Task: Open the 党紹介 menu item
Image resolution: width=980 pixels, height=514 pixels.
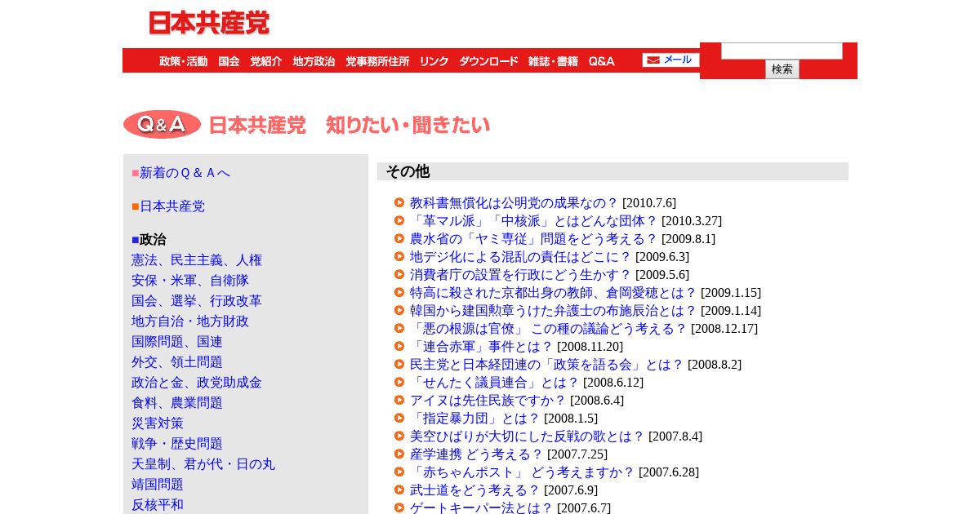Action: [266, 61]
